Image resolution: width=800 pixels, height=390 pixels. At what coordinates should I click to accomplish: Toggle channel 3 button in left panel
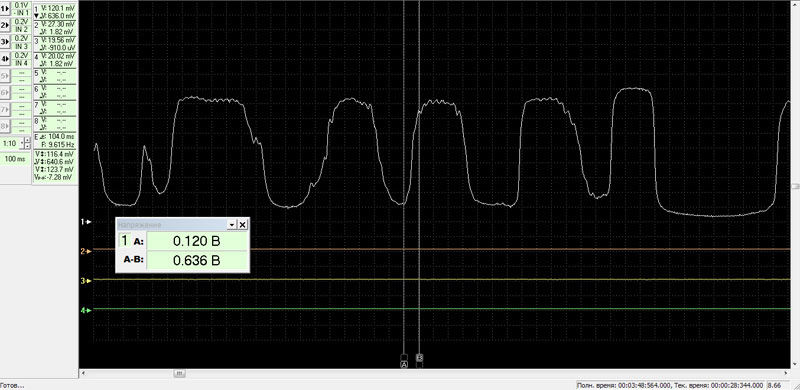pyautogui.click(x=6, y=42)
